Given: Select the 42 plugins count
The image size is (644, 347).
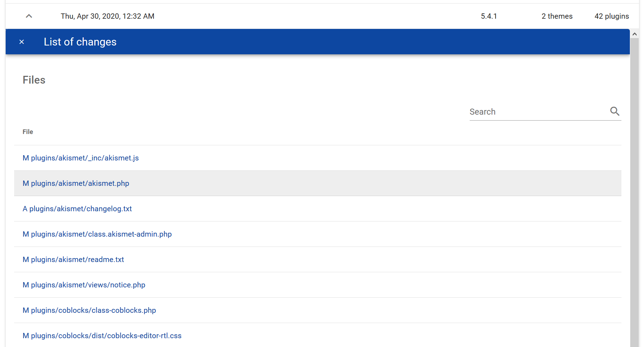Looking at the screenshot, I should pos(612,16).
